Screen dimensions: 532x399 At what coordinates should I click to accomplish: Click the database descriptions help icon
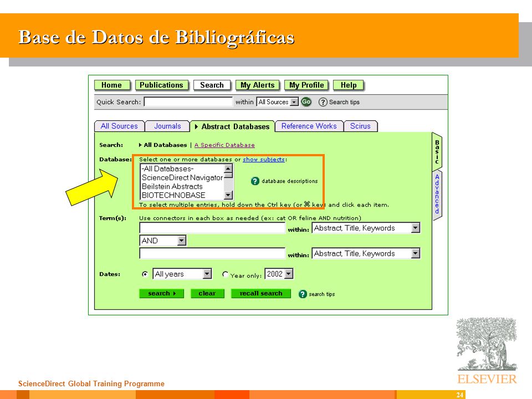255,181
